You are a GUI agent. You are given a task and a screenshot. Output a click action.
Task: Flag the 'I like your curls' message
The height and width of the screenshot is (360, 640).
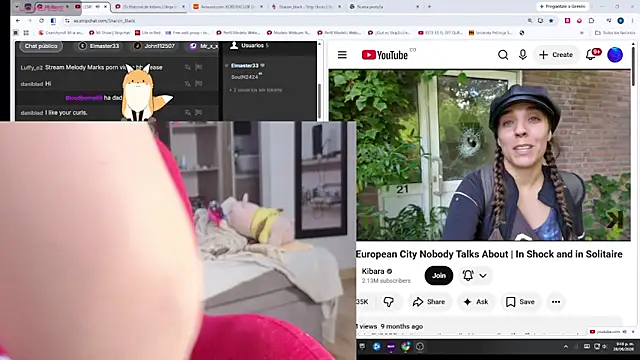tap(199, 113)
